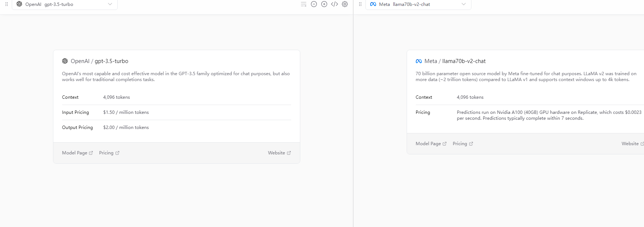Open the Model Page link in the gpt-3.5-turbo card
Screen dimensions: 644x227
(78, 153)
